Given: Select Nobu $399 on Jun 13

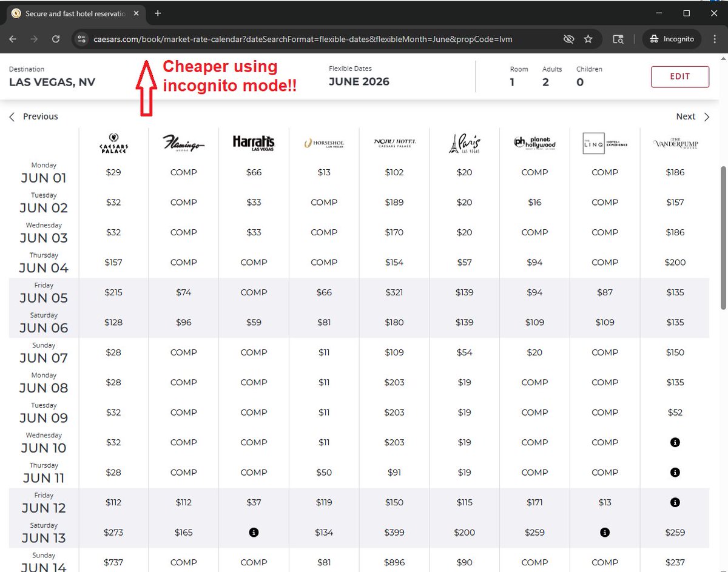Looking at the screenshot, I should coord(394,532).
